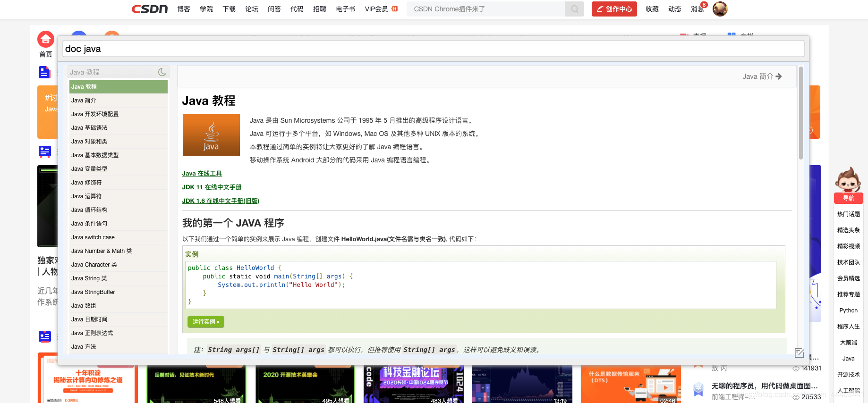Select Java 循环结构 entry

[x=119, y=210]
